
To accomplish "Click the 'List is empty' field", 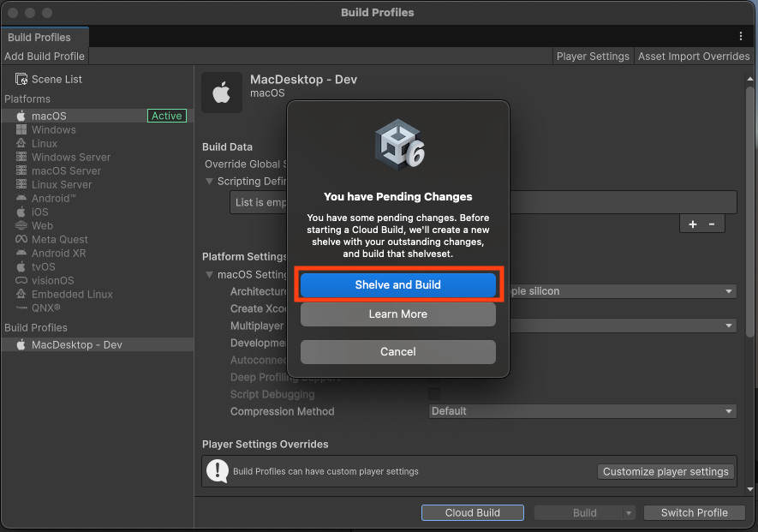I will (483, 202).
